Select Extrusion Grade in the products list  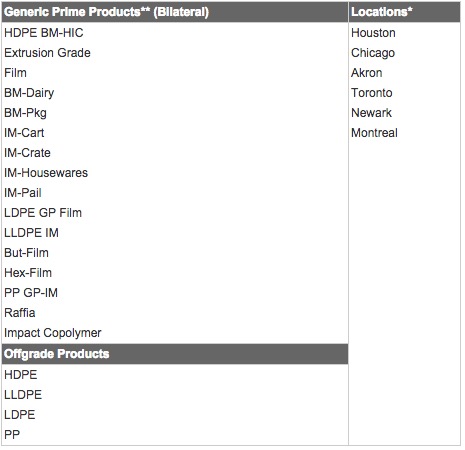coord(47,53)
